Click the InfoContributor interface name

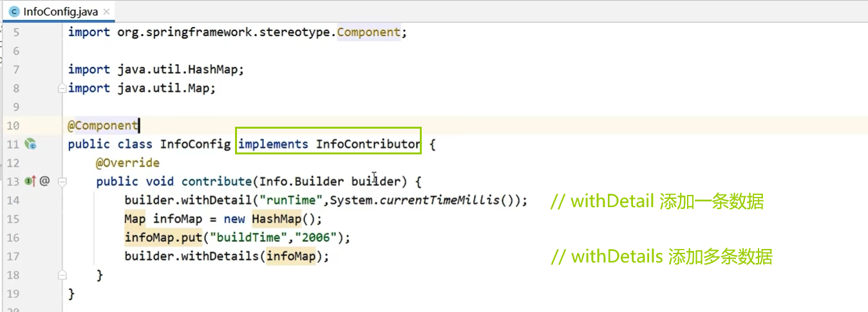(x=368, y=145)
